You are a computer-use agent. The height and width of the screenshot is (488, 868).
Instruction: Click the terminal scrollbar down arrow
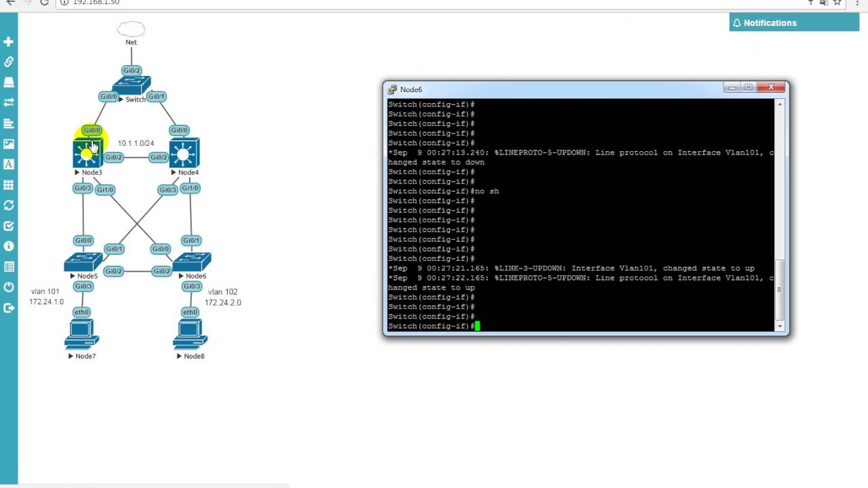click(779, 326)
